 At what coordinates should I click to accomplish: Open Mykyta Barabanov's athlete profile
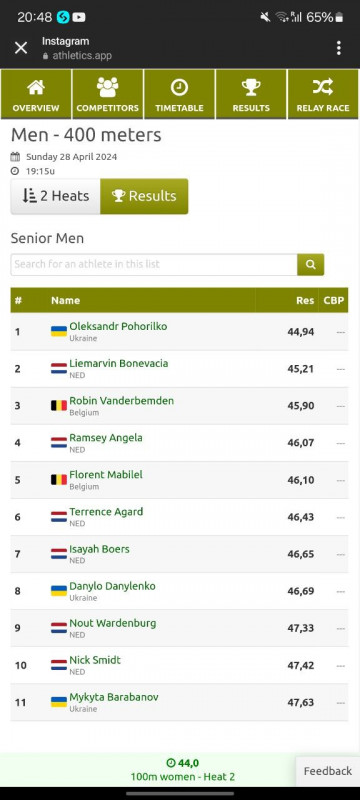(114, 697)
